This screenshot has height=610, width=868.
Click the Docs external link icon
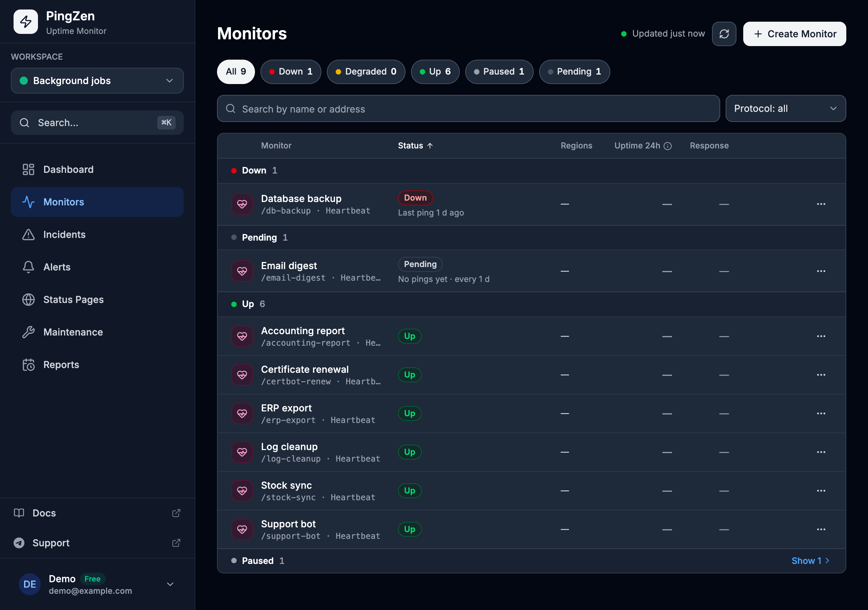click(176, 513)
